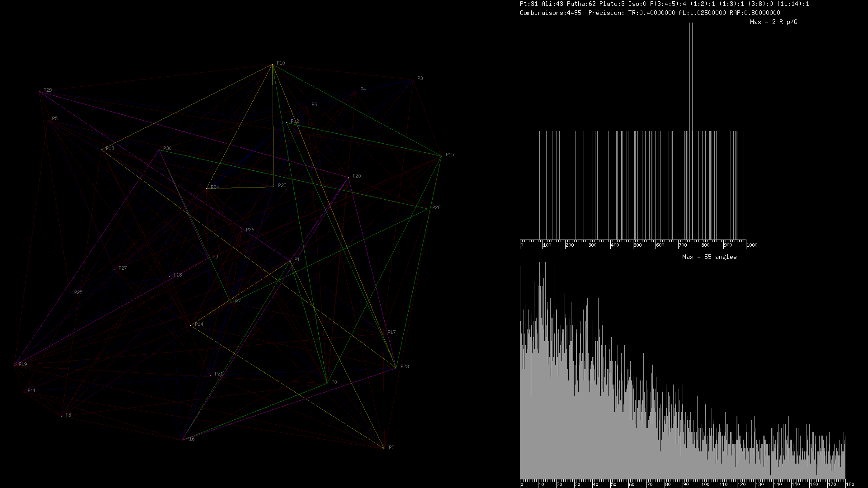This screenshot has height=488, width=868.
Task: Select point P1 near the graph center
Action: tap(290, 261)
